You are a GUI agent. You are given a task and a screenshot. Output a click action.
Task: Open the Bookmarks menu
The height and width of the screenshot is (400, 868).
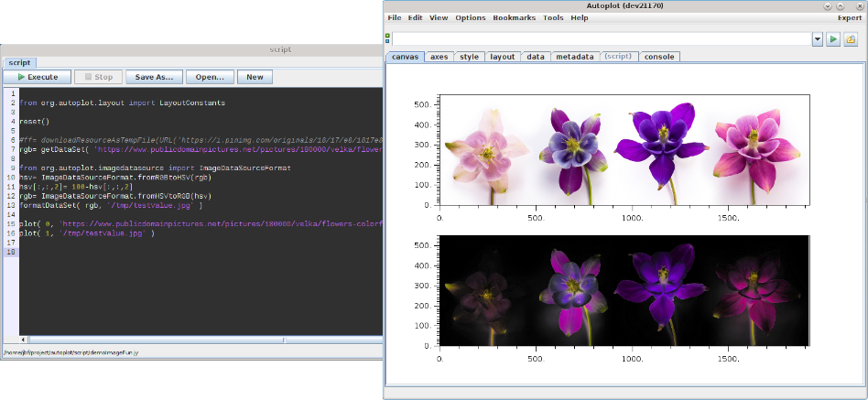(x=515, y=17)
